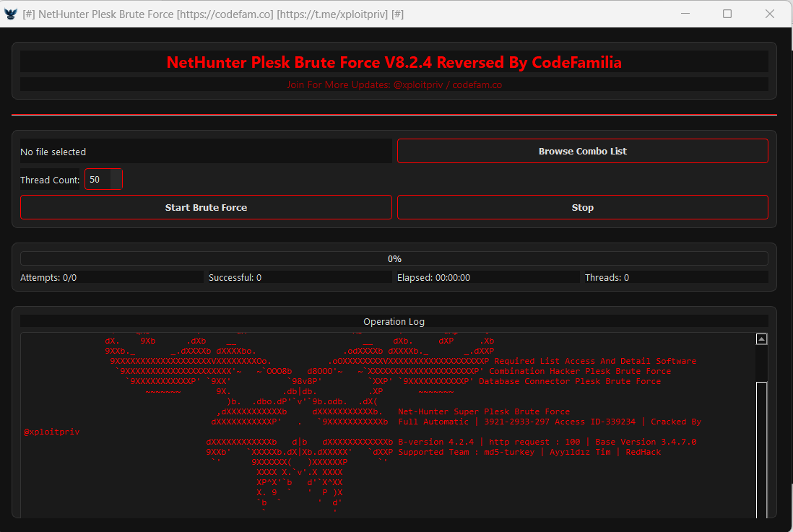Image resolution: width=793 pixels, height=532 pixels.
Task: Maximize the NetHunter window
Action: (727, 14)
